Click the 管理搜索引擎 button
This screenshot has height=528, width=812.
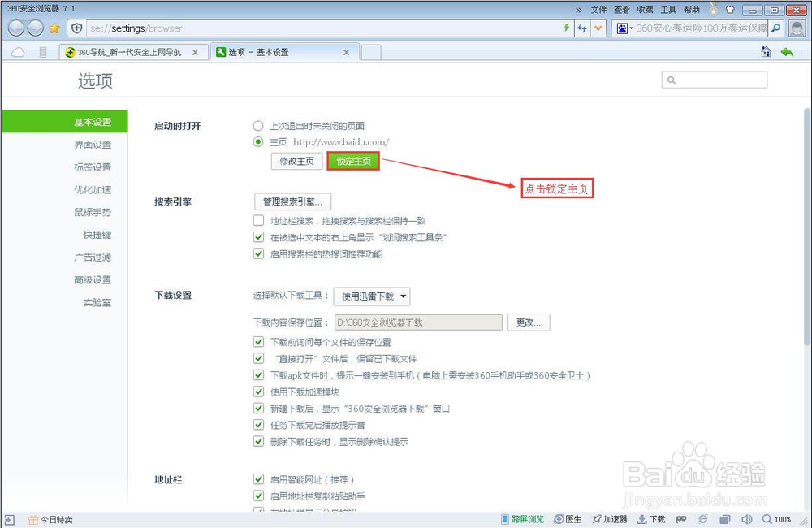(x=292, y=201)
